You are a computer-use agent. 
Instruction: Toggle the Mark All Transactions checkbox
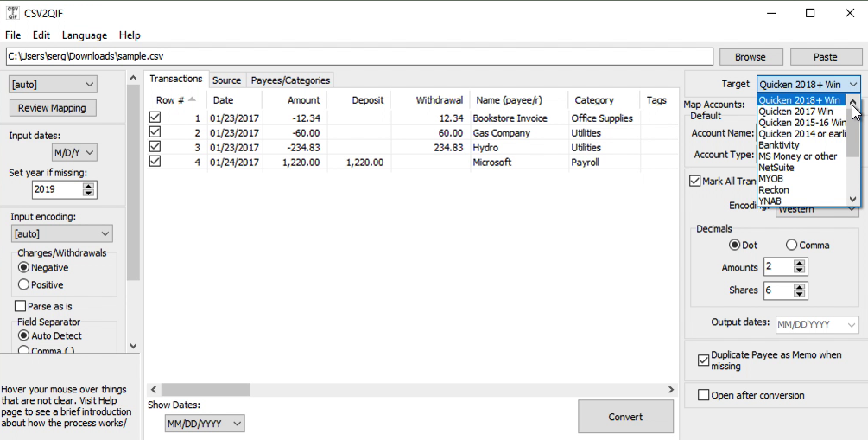tap(694, 181)
